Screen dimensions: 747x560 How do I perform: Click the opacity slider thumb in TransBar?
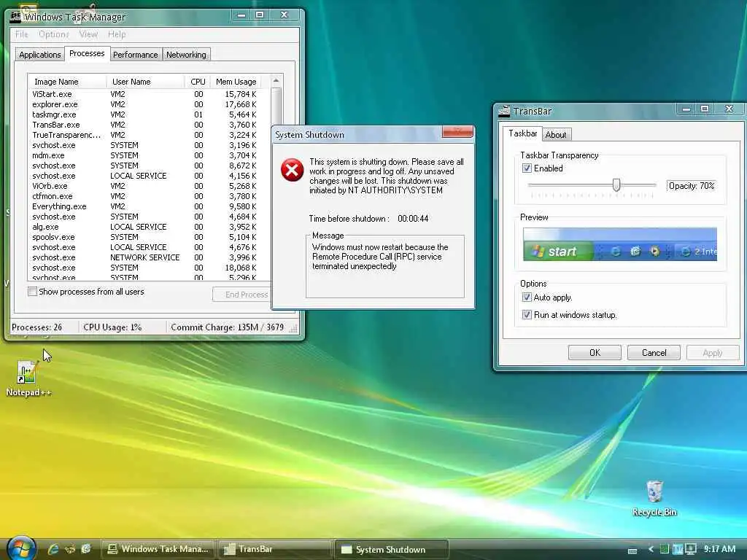click(616, 184)
